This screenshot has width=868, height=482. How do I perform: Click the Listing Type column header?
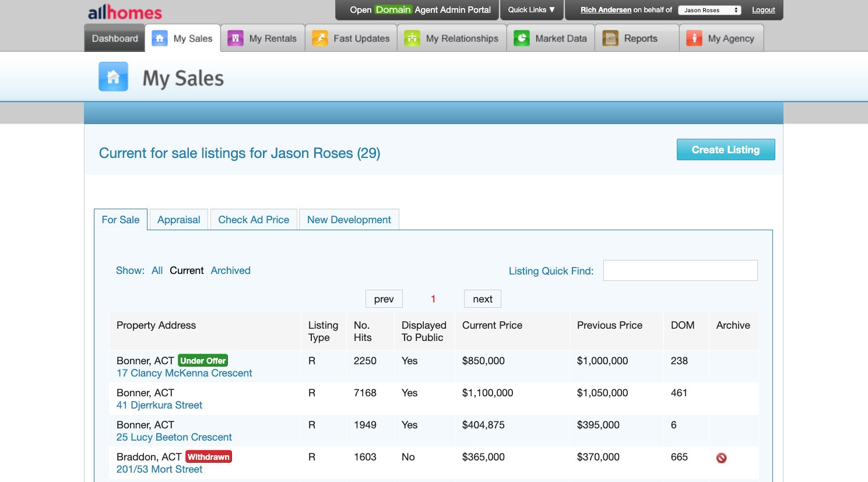click(x=323, y=331)
